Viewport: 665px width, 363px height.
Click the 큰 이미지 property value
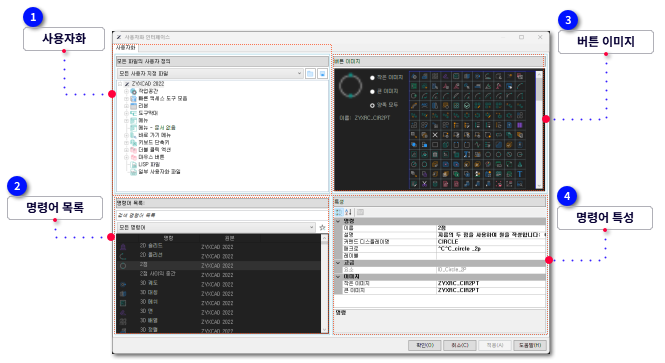[x=491, y=290]
